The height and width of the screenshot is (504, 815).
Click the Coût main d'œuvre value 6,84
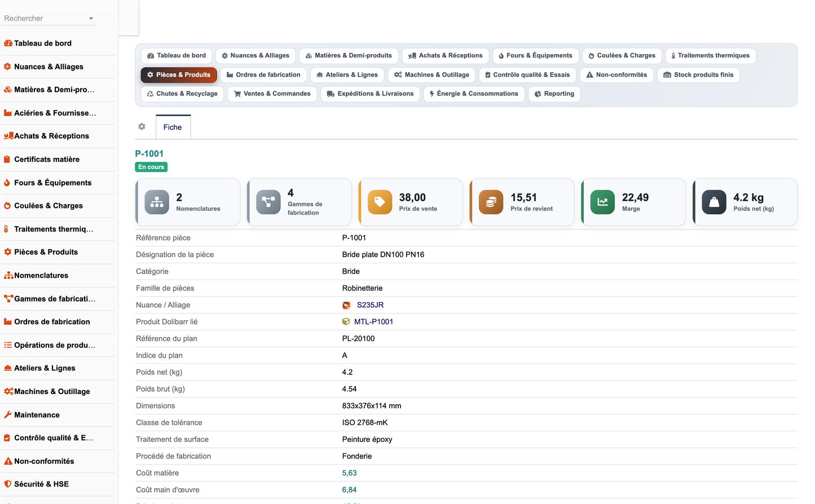(x=350, y=490)
